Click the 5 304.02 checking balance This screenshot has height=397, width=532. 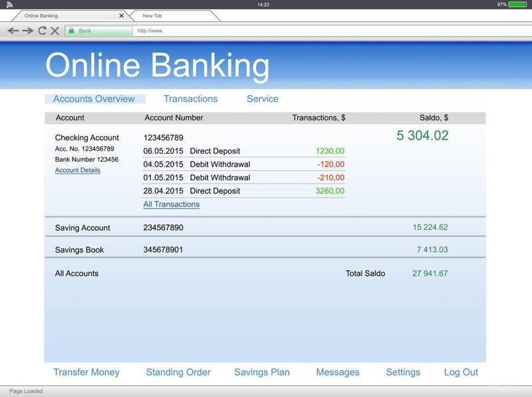[x=422, y=136]
